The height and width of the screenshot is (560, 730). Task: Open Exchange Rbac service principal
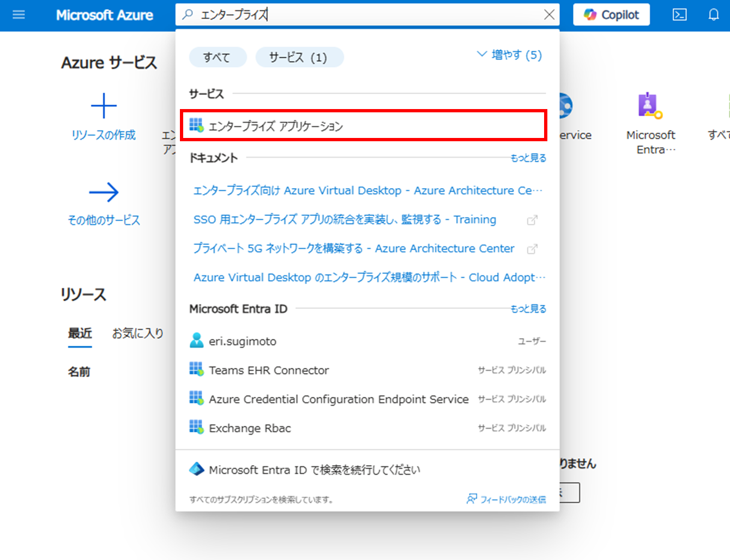pyautogui.click(x=367, y=428)
